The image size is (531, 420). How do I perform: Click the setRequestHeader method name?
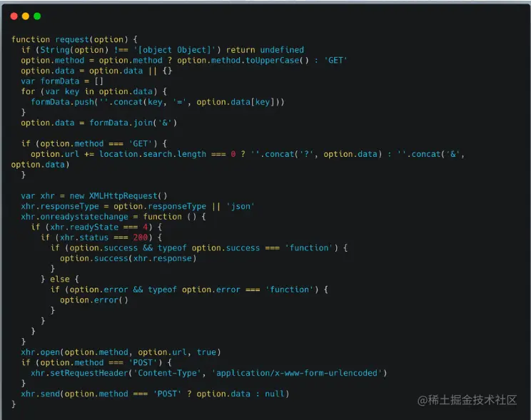click(89, 373)
